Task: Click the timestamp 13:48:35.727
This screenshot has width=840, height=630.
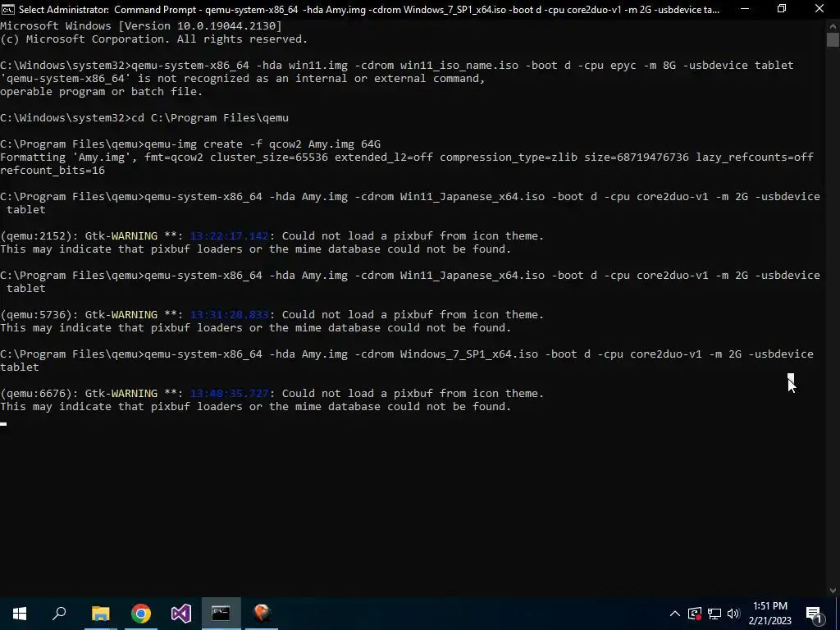Action: click(x=230, y=393)
